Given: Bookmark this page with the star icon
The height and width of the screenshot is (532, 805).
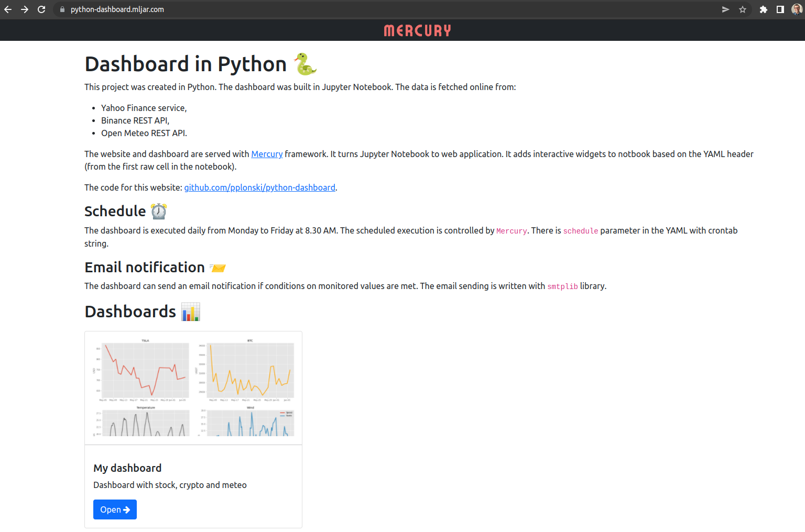Looking at the screenshot, I should tap(743, 9).
